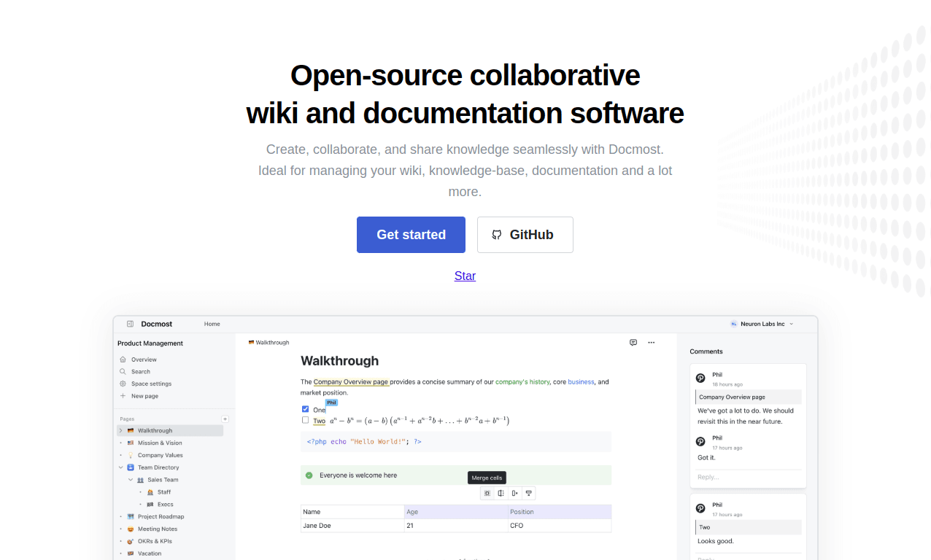
Task: Expand the Walkthrough page chevron
Action: click(121, 431)
